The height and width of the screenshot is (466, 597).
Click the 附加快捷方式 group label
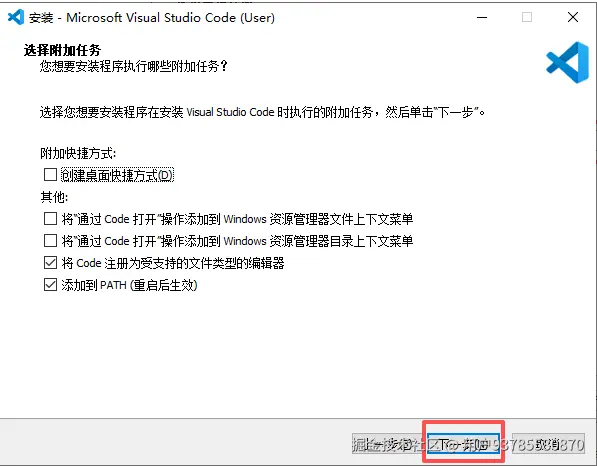pos(78,153)
